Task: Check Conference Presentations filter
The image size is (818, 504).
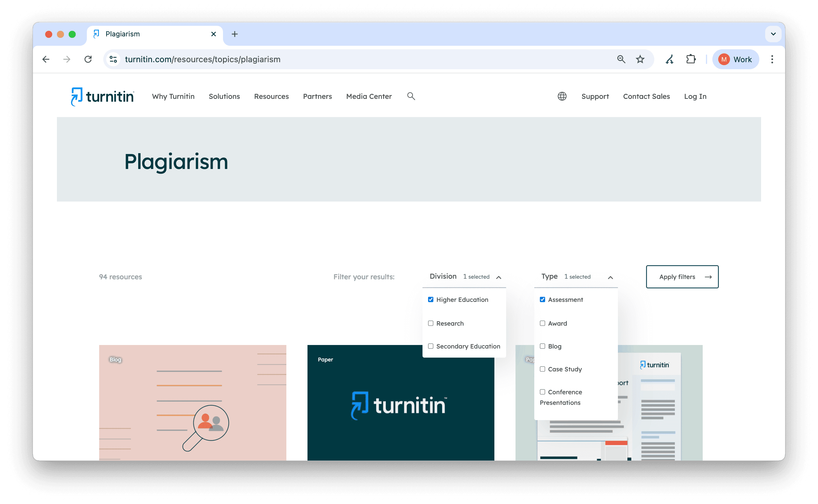Action: point(542,392)
